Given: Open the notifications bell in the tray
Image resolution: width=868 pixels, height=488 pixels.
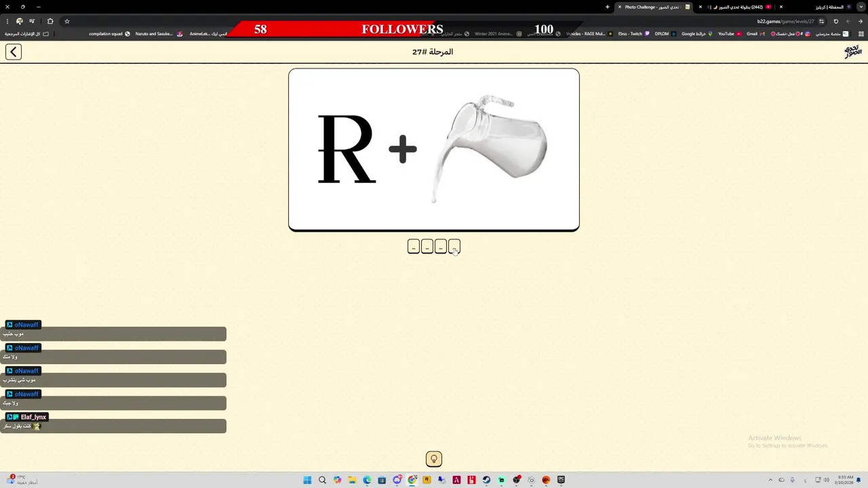Looking at the screenshot, I should [859, 480].
